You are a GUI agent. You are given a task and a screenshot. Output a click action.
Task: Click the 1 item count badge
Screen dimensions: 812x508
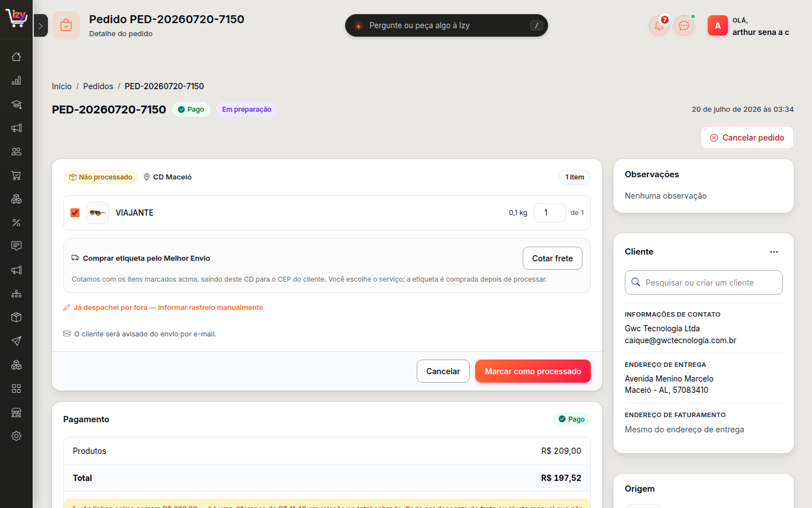click(x=575, y=177)
